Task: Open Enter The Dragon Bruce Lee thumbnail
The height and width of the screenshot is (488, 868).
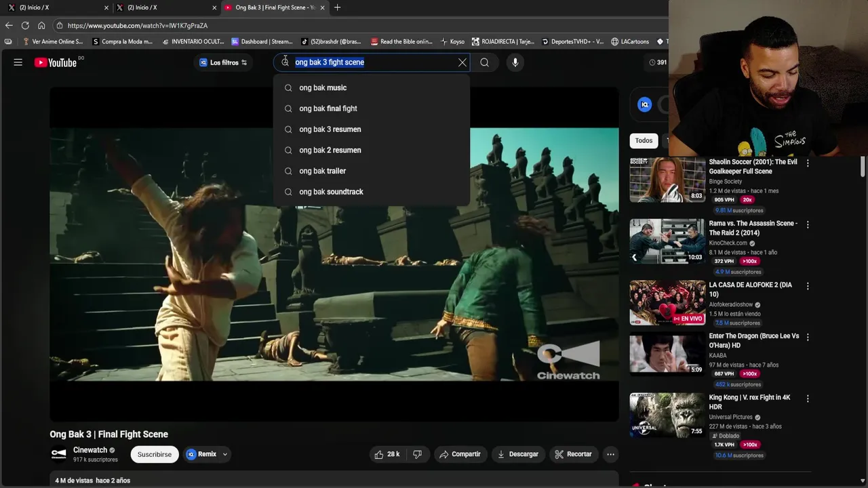Action: click(667, 354)
